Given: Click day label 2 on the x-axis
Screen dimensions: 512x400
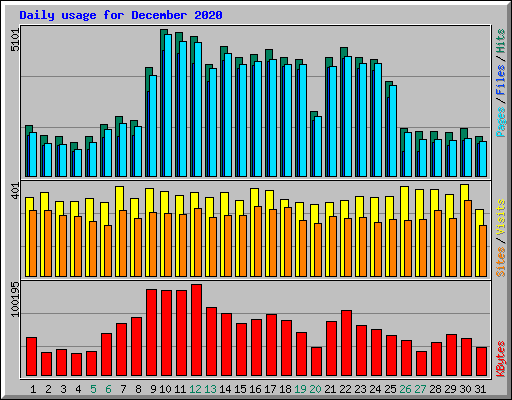Looking at the screenshot, I should 48,389.
